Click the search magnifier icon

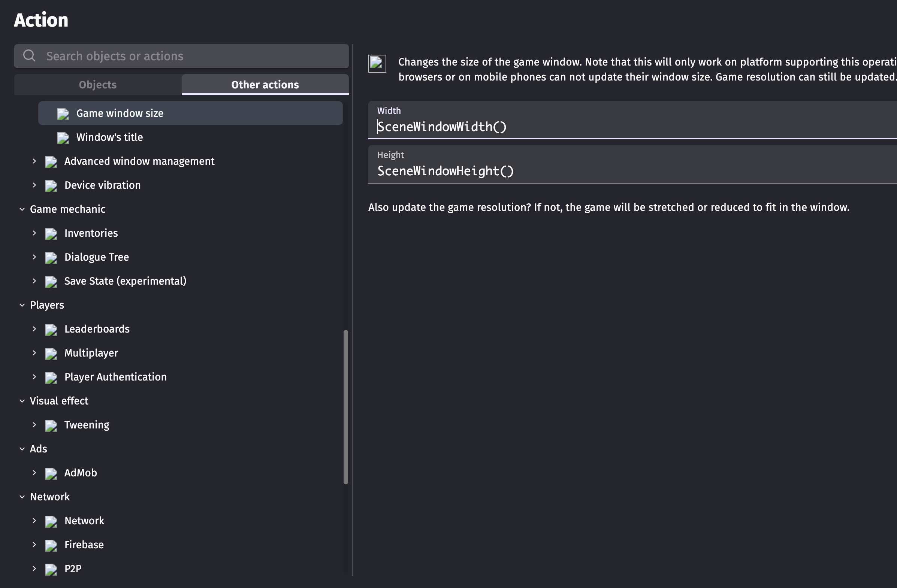29,56
